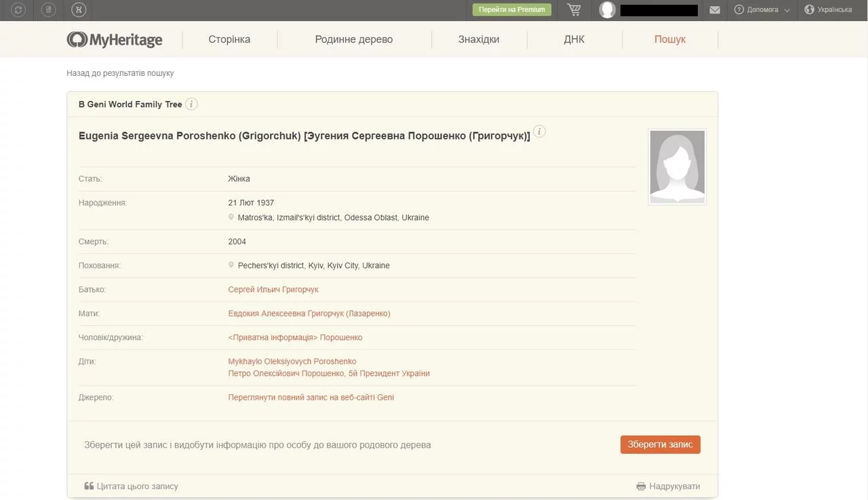This screenshot has height=500, width=868.
Task: Click info icon beside Geni World Family Tree
Action: coord(191,104)
